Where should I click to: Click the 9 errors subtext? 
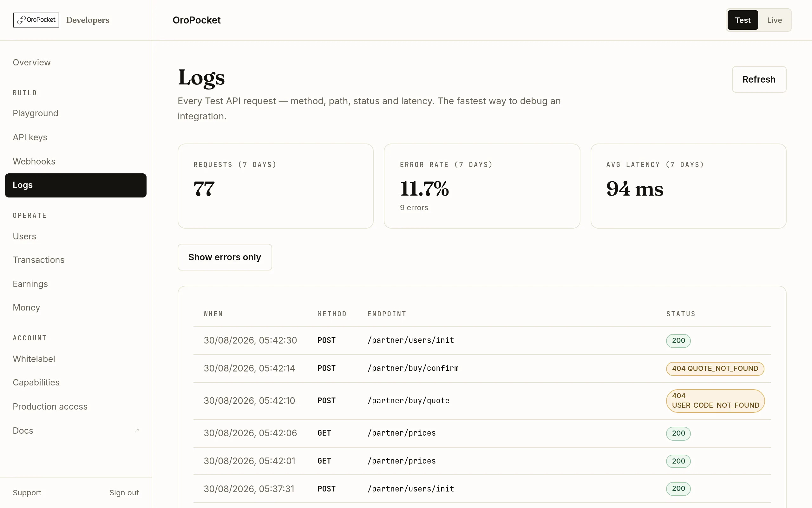coord(414,208)
